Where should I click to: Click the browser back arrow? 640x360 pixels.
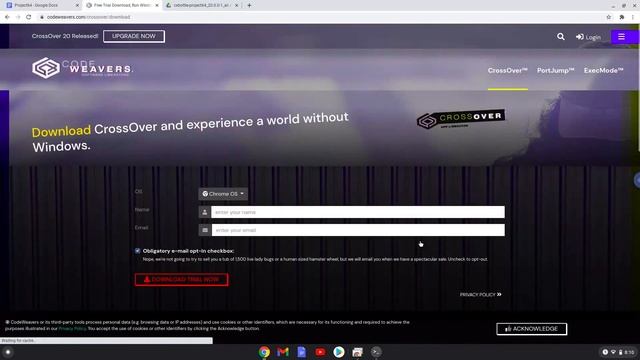(x=7, y=17)
